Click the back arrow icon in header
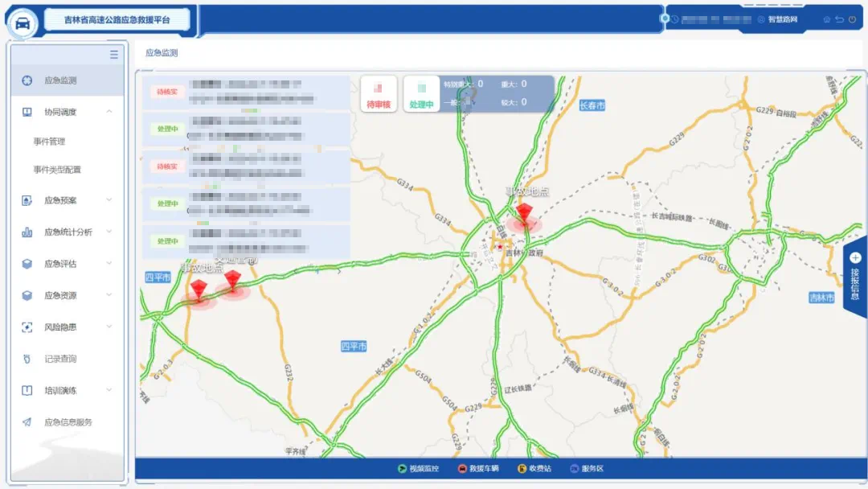The height and width of the screenshot is (489, 868). click(839, 19)
